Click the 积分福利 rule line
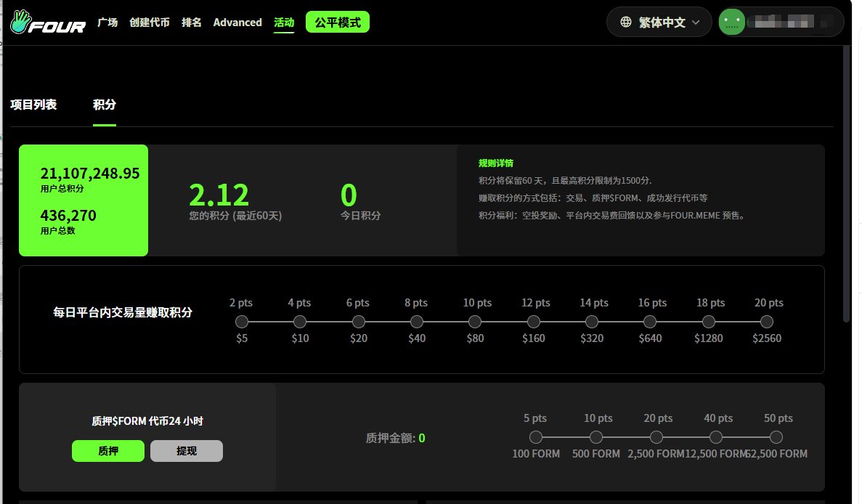 (613, 216)
